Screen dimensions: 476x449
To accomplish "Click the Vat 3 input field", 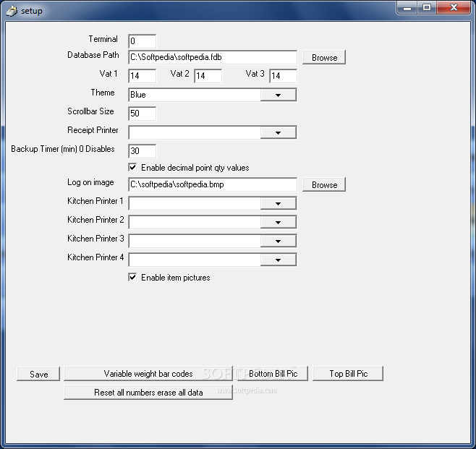I will (x=283, y=76).
